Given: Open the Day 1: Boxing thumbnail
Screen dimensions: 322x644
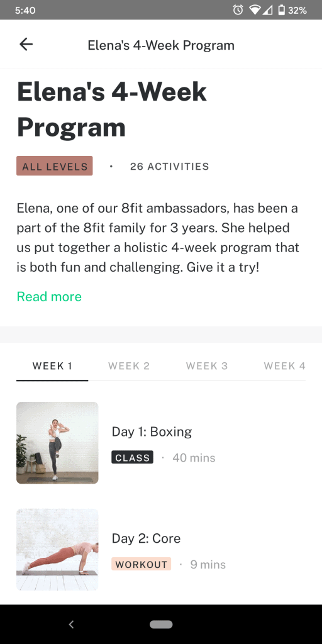Looking at the screenshot, I should (57, 443).
